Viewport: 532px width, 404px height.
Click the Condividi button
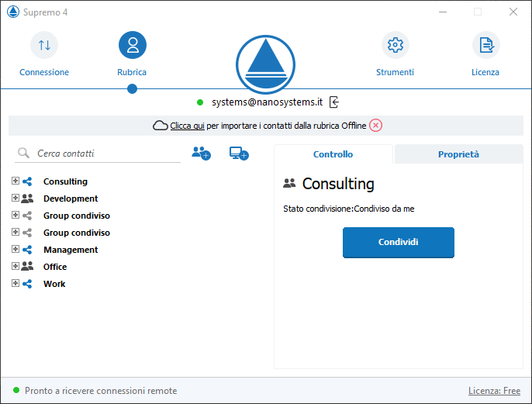point(399,242)
